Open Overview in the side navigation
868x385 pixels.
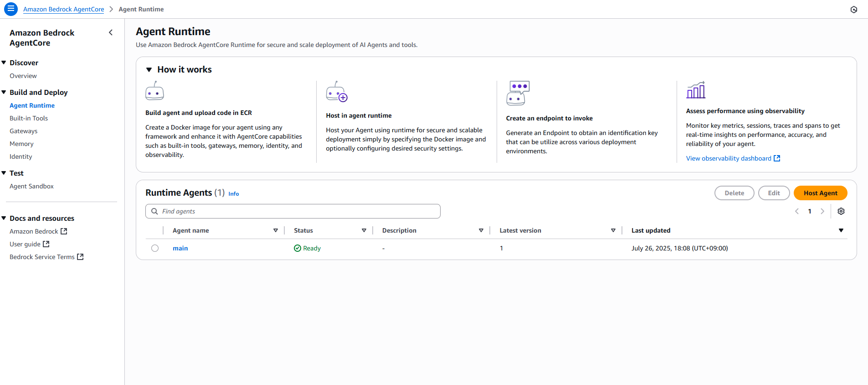[x=23, y=76]
